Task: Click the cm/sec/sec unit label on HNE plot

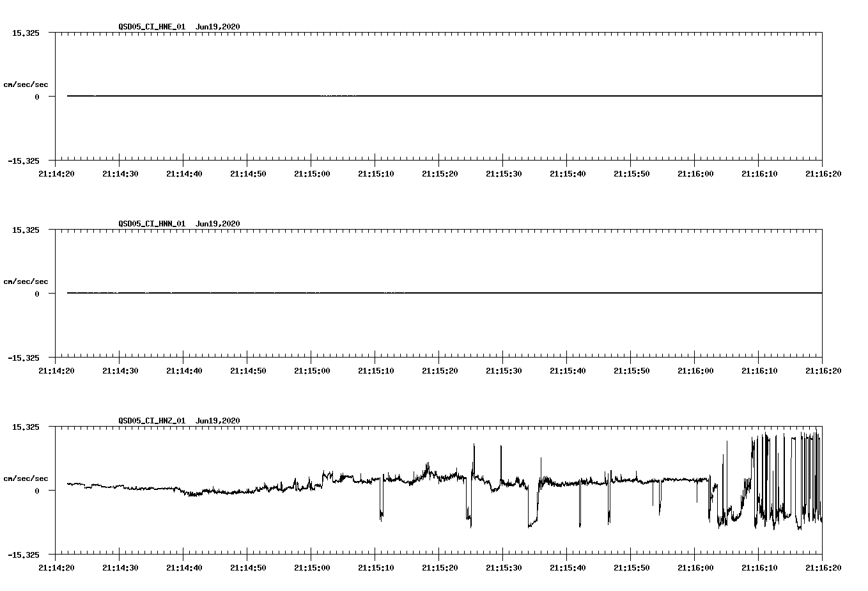Action: pos(26,84)
